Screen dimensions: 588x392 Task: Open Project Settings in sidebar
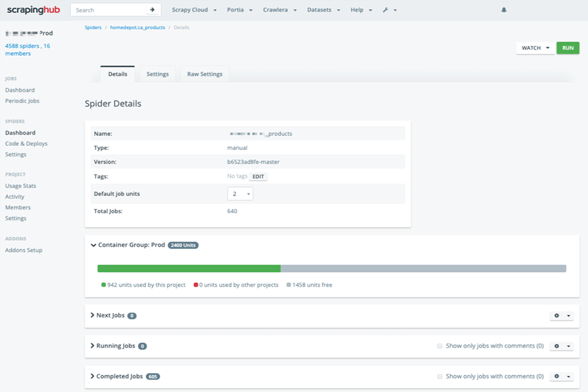pyautogui.click(x=16, y=218)
